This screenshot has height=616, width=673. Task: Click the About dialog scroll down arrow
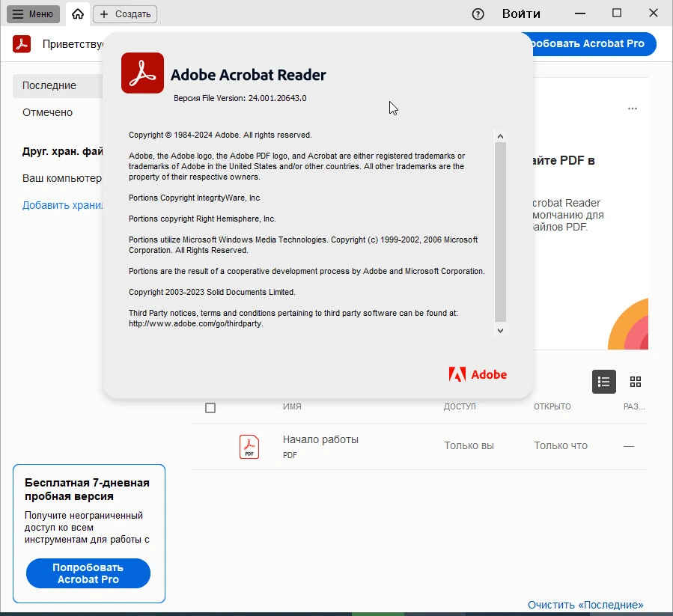tap(500, 331)
